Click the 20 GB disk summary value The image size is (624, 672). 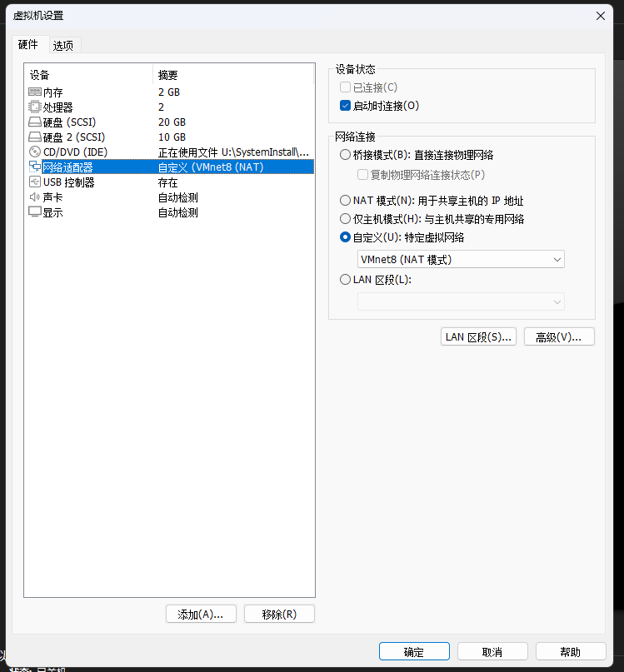tap(172, 122)
